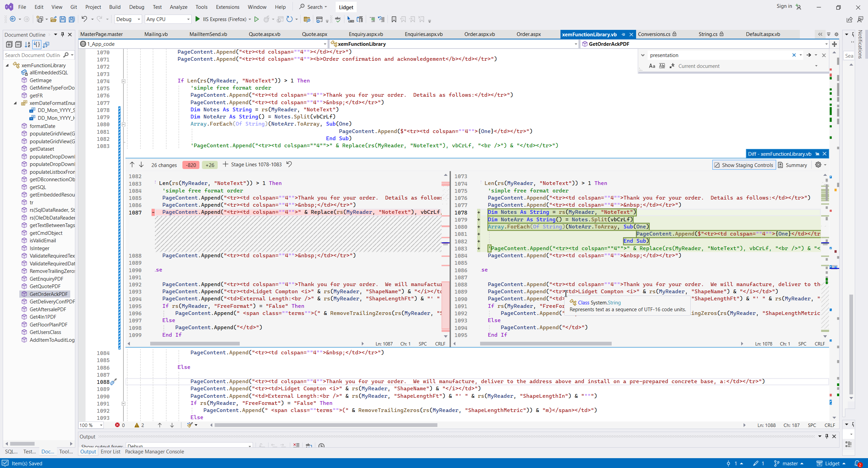Screen dimensions: 868x468
Task: Open the Any CPU platform dropdown
Action: [168, 19]
